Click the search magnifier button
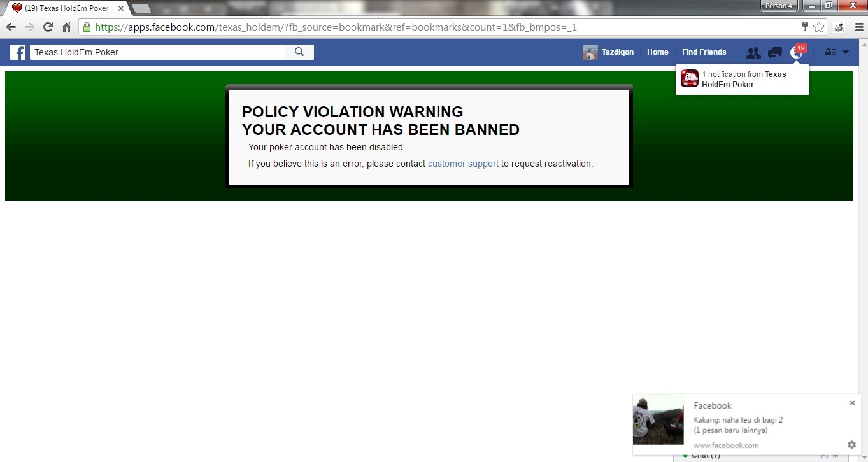The width and height of the screenshot is (868, 462). (x=299, y=52)
